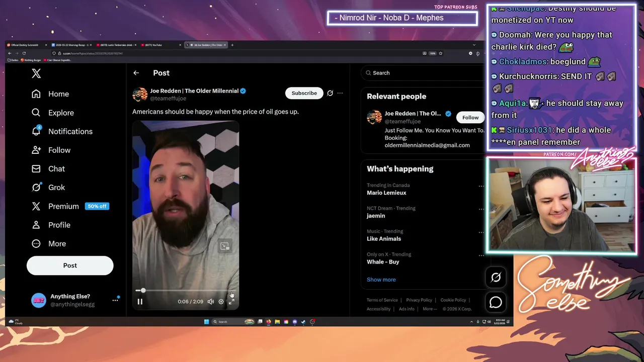
Task: Open the Cookie Policy link
Action: pyautogui.click(x=453, y=300)
